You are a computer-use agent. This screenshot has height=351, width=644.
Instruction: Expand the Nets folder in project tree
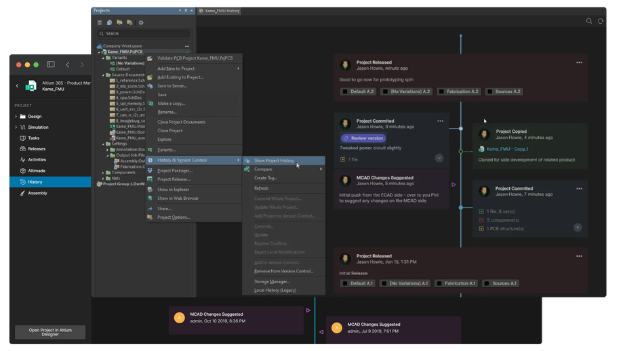103,179
